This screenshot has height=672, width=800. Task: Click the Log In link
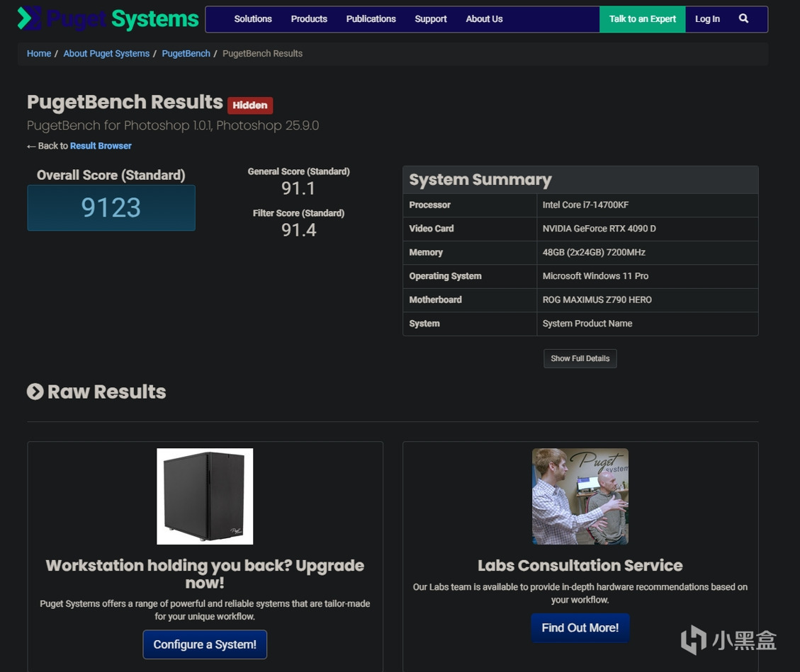point(707,19)
